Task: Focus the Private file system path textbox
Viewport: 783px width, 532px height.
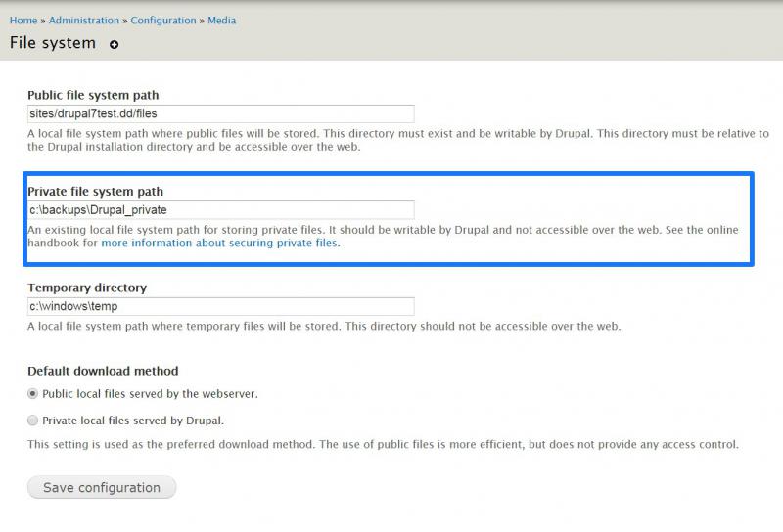Action: click(221, 210)
